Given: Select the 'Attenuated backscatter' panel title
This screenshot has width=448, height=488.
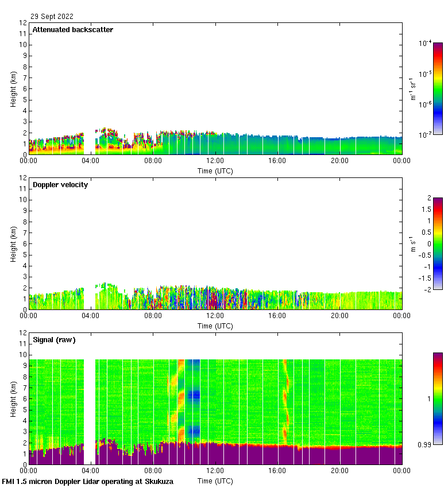Looking at the screenshot, I should click(x=72, y=30).
